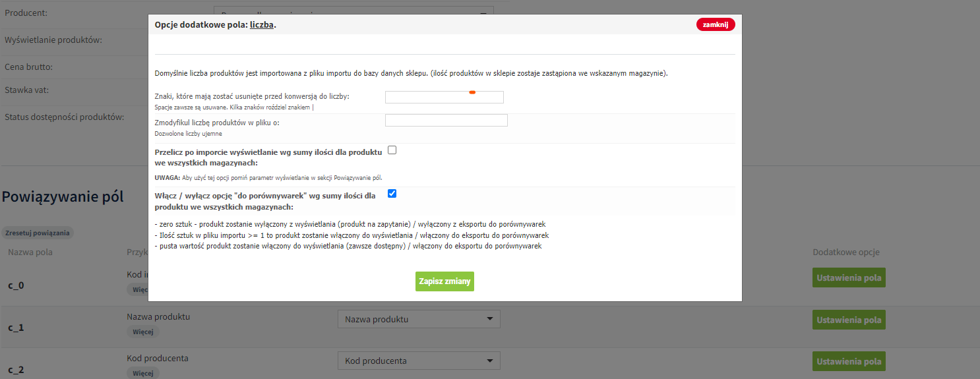Enable the 'Przelicz po imporcie wyświetlanie' checkbox
Image resolution: width=980 pixels, height=379 pixels.
(392, 150)
